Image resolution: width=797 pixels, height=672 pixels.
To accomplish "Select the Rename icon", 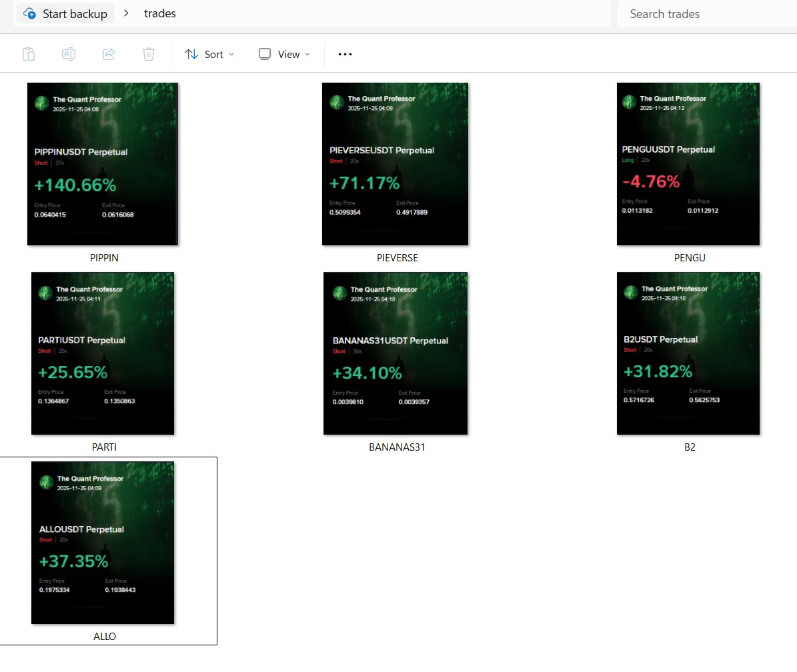I will [x=69, y=53].
